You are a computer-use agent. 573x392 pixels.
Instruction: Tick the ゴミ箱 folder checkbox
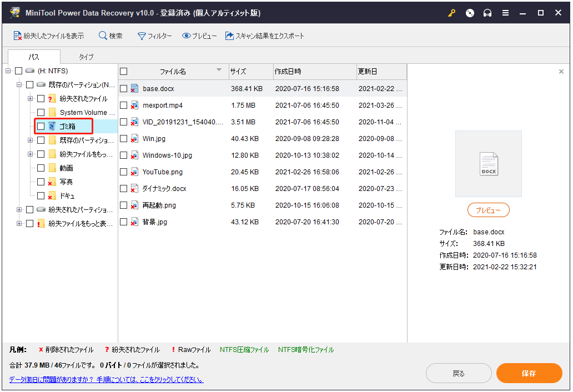[41, 127]
